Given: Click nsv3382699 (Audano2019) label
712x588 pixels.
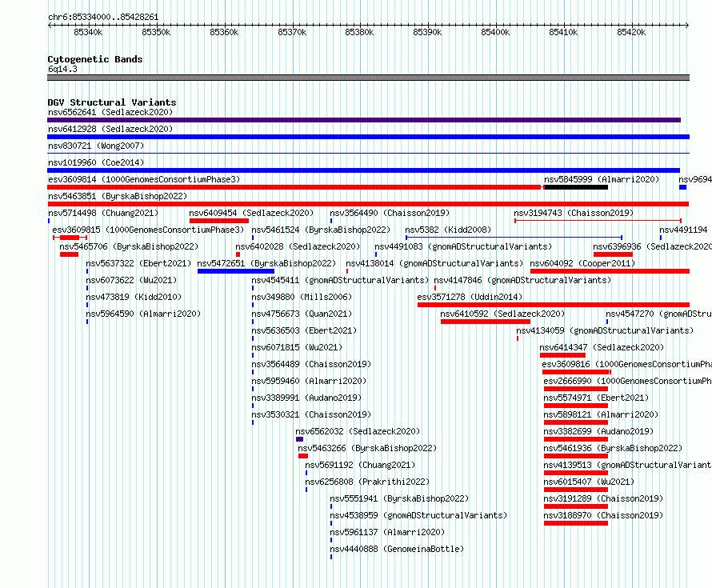Looking at the screenshot, I should [x=598, y=431].
